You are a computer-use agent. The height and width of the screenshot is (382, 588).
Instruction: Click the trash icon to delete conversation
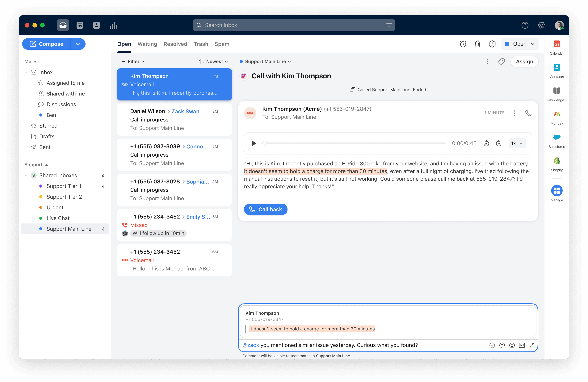click(477, 44)
